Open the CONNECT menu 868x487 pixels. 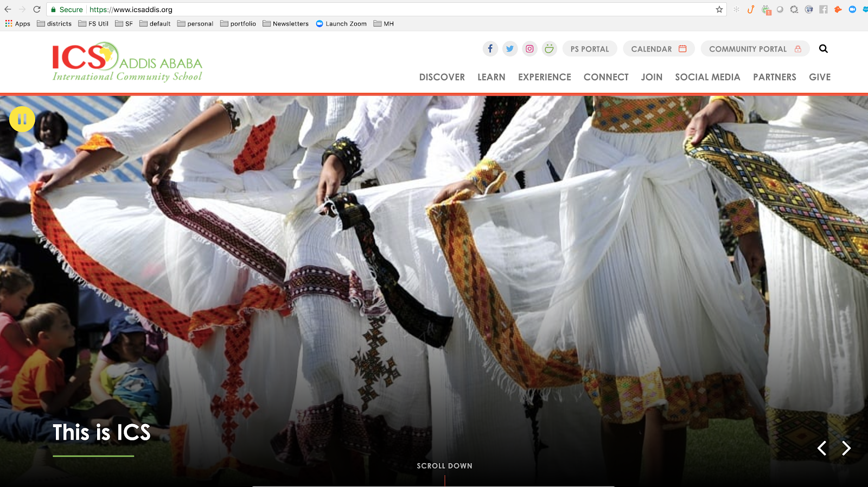pos(606,77)
